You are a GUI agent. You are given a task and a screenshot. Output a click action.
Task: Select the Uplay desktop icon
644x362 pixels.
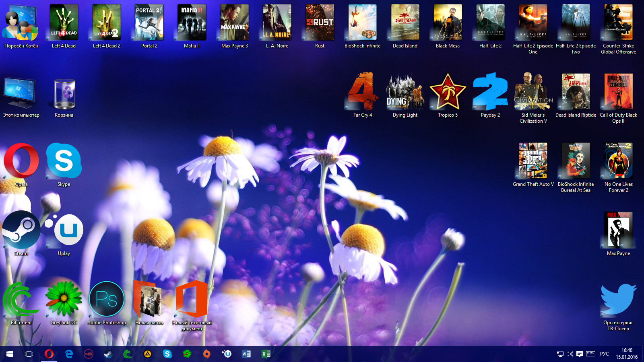(64, 230)
